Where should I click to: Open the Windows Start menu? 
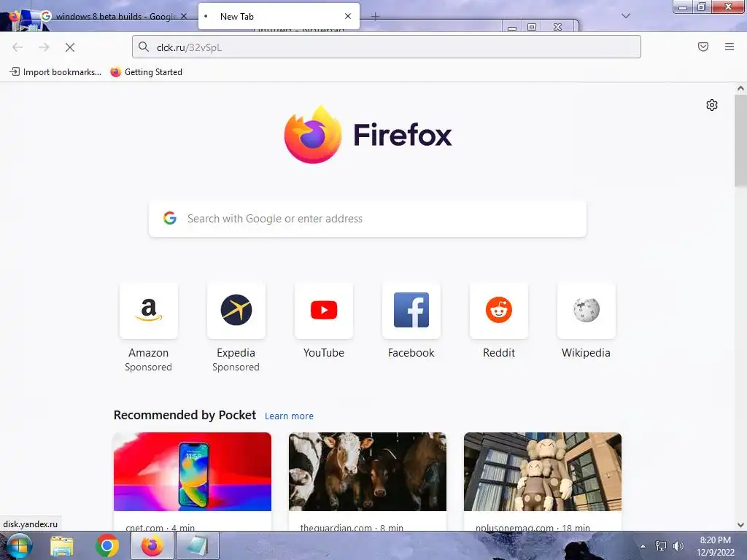(19, 545)
